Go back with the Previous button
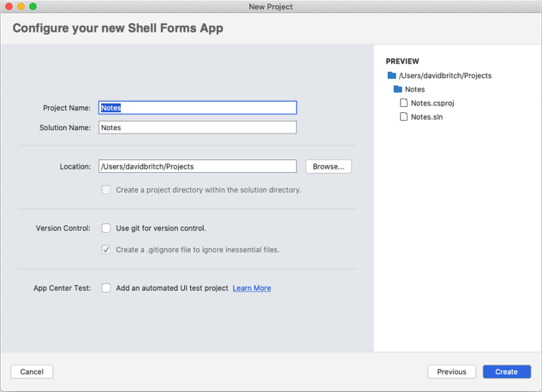The width and height of the screenshot is (542, 392). click(x=451, y=371)
